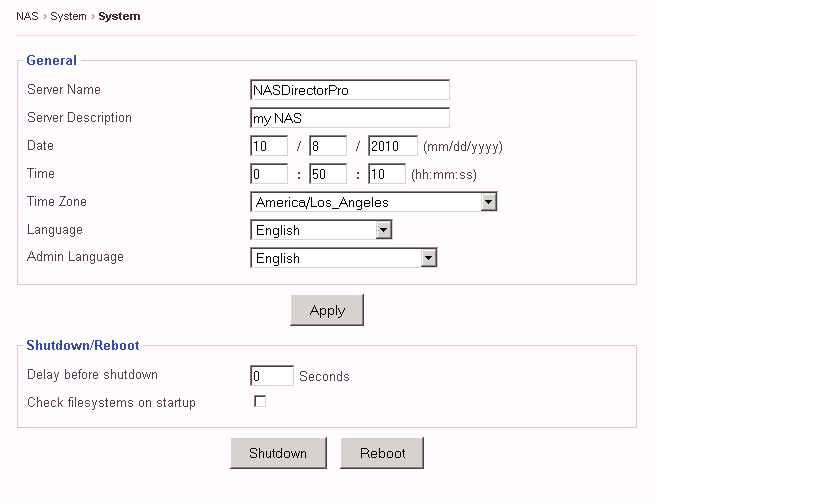Expand the Language dropdown
The width and height of the screenshot is (819, 503).
point(320,230)
